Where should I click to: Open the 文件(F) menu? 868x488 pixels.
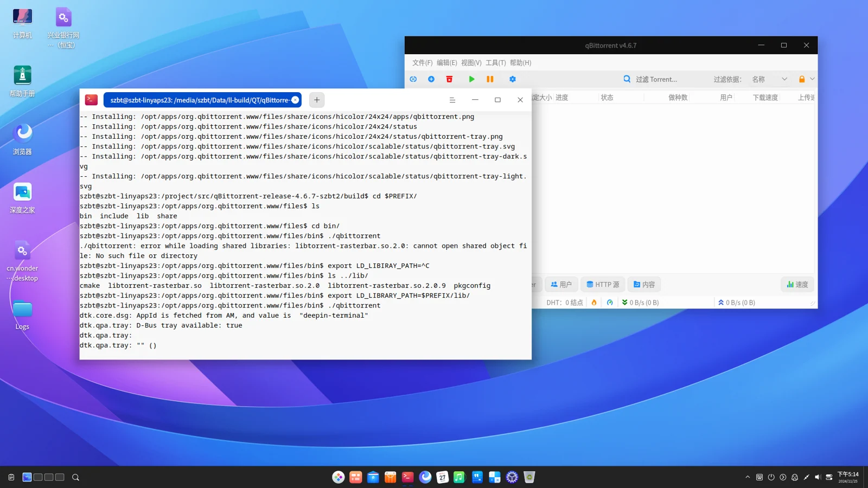pyautogui.click(x=422, y=63)
